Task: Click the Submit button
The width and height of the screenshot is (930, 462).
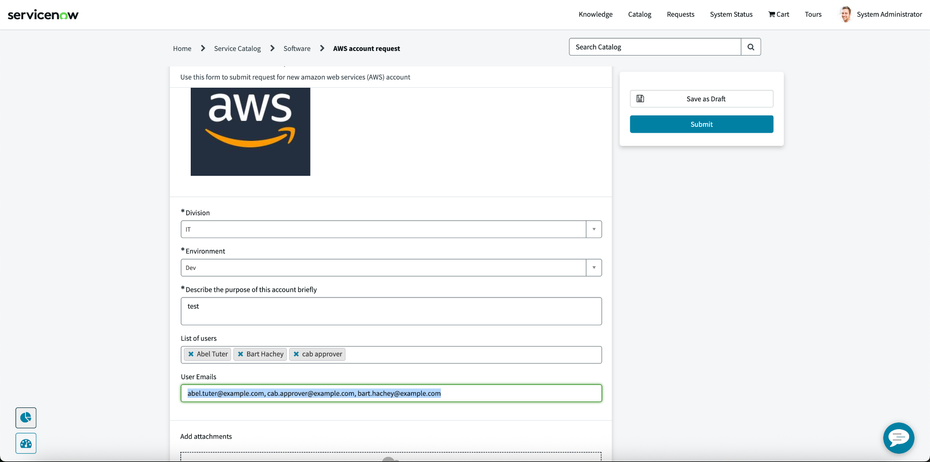Action: click(702, 124)
